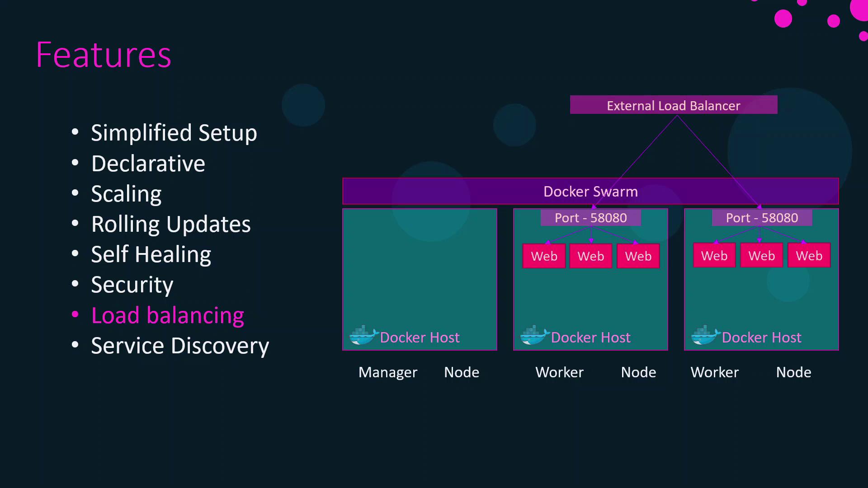Select the Service Discovery bullet
This screenshot has width=868, height=488.
(180, 346)
